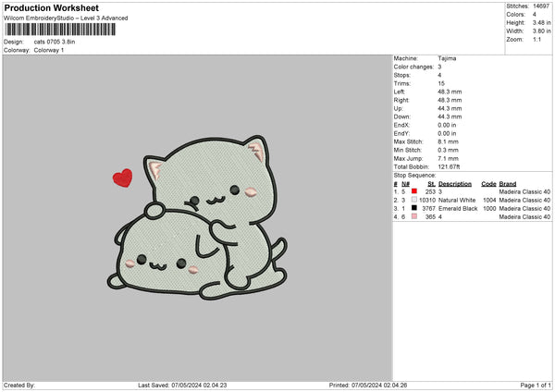Screen dimensions: 555x392
Task: Click the Stitches value '14697'
Action: click(x=541, y=6)
